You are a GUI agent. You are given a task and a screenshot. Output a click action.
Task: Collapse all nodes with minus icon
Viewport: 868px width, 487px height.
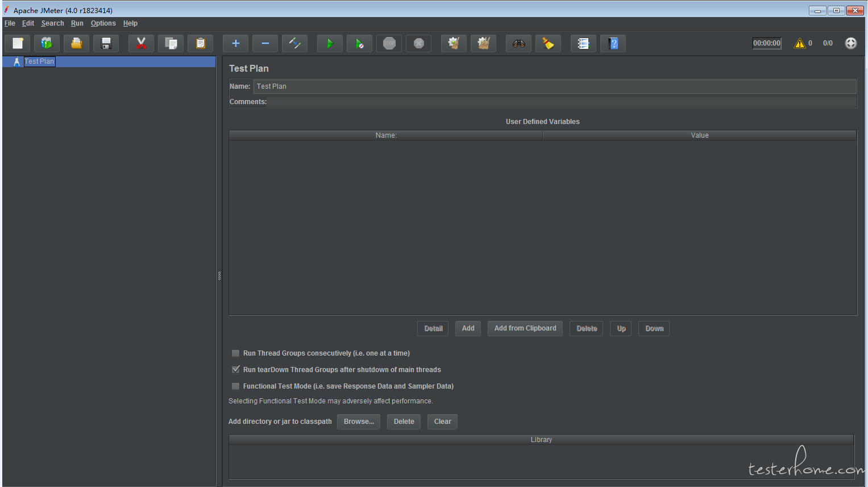265,43
